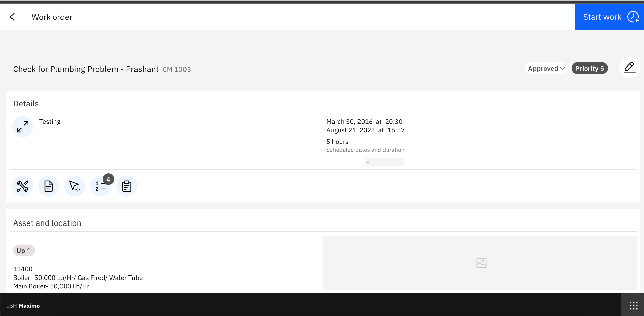Open the Approved status dropdown
This screenshot has height=316, width=644.
tap(546, 68)
